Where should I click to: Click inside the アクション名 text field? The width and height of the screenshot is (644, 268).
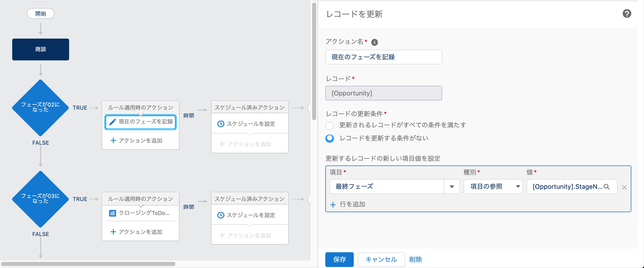[384, 57]
